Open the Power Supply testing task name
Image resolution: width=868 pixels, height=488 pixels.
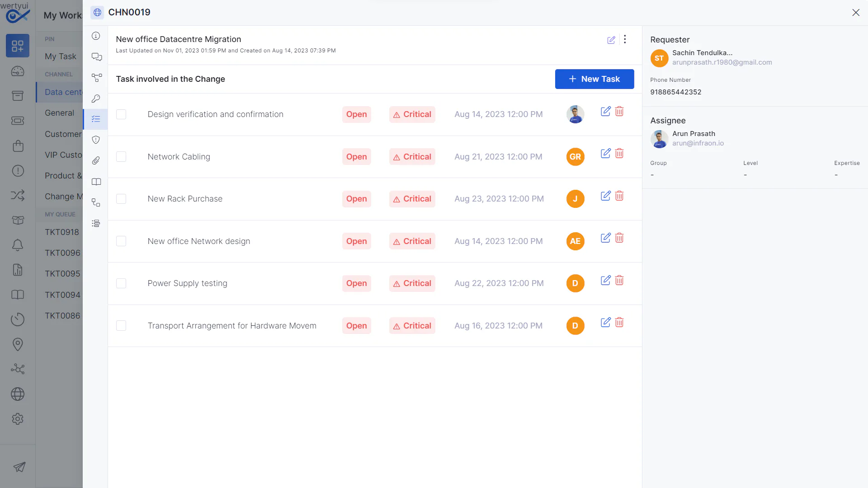pyautogui.click(x=188, y=283)
